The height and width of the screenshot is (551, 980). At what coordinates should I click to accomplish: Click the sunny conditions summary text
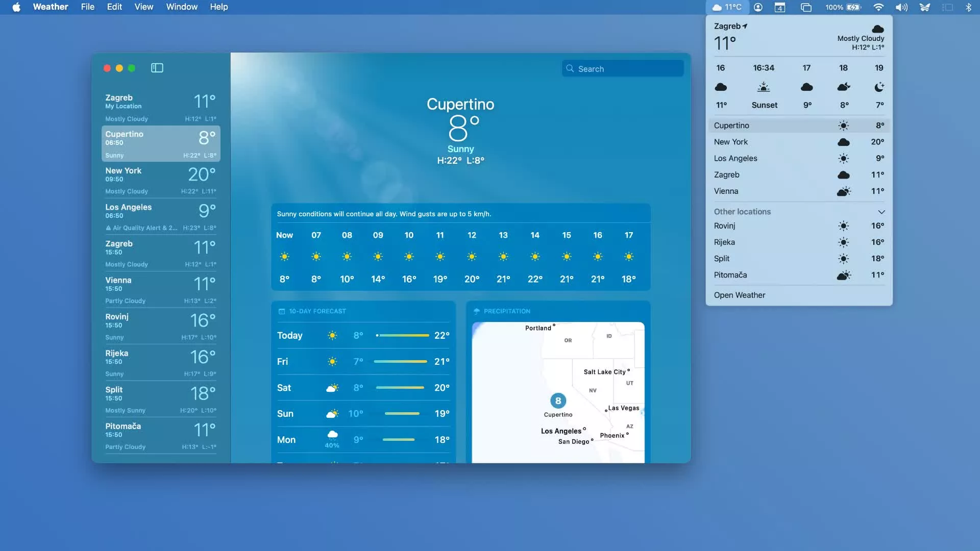384,214
